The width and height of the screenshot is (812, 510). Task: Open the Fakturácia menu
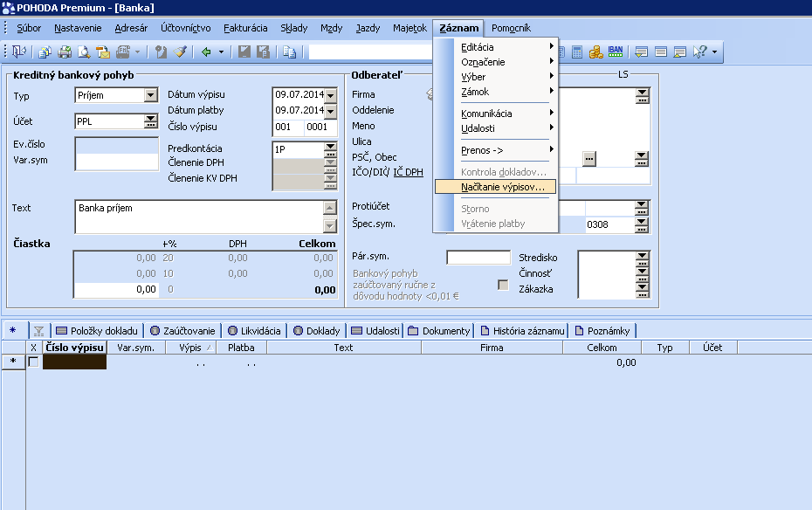[245, 28]
